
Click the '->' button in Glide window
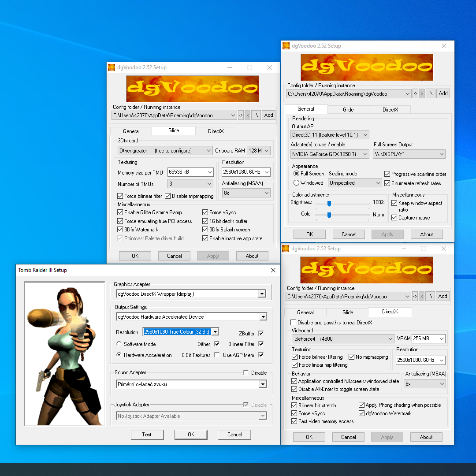point(241,115)
